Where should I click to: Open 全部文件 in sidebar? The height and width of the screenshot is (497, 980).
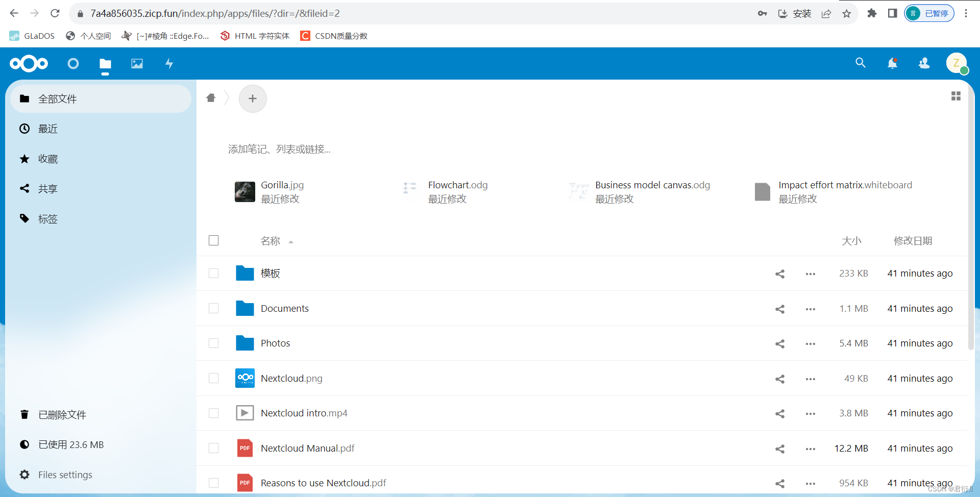pyautogui.click(x=101, y=99)
